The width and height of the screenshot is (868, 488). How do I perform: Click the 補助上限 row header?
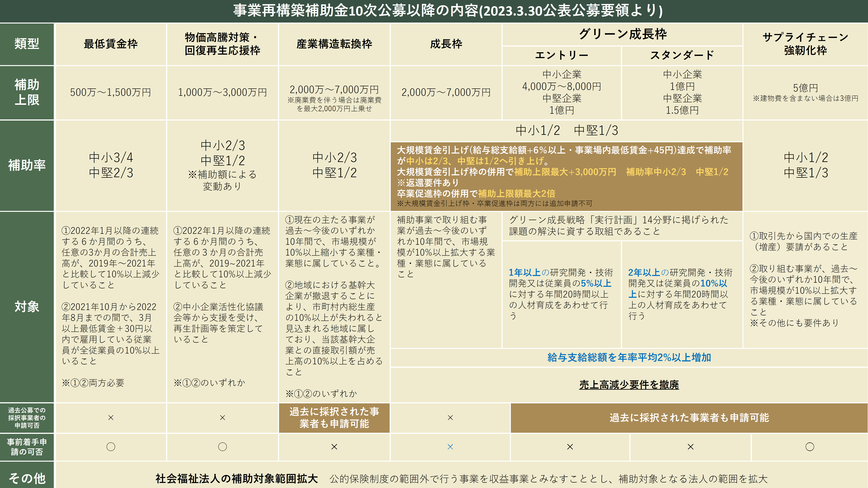click(27, 92)
